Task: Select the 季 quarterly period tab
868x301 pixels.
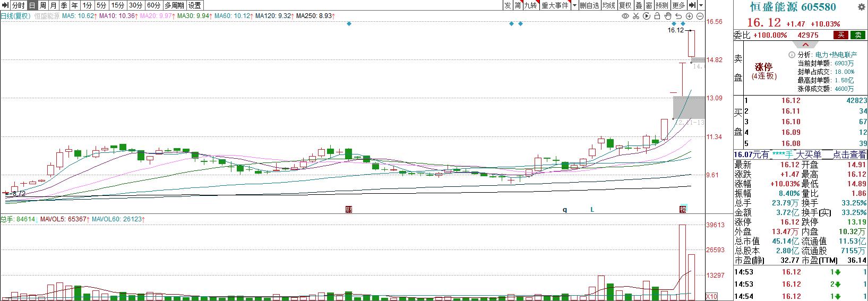Action: coord(64,5)
